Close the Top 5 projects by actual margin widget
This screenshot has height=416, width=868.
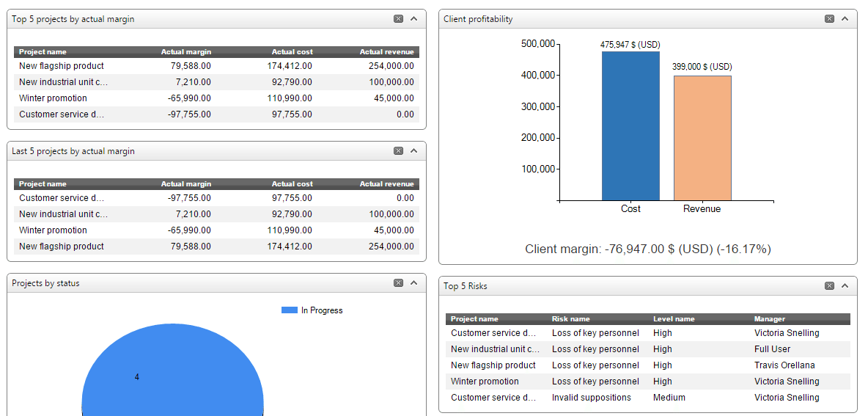pos(398,19)
